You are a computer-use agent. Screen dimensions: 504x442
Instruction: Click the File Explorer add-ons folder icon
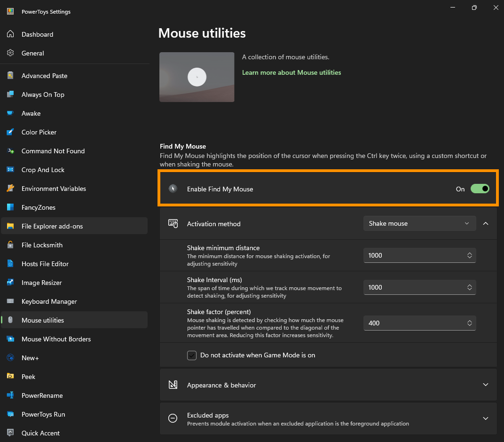pos(10,226)
